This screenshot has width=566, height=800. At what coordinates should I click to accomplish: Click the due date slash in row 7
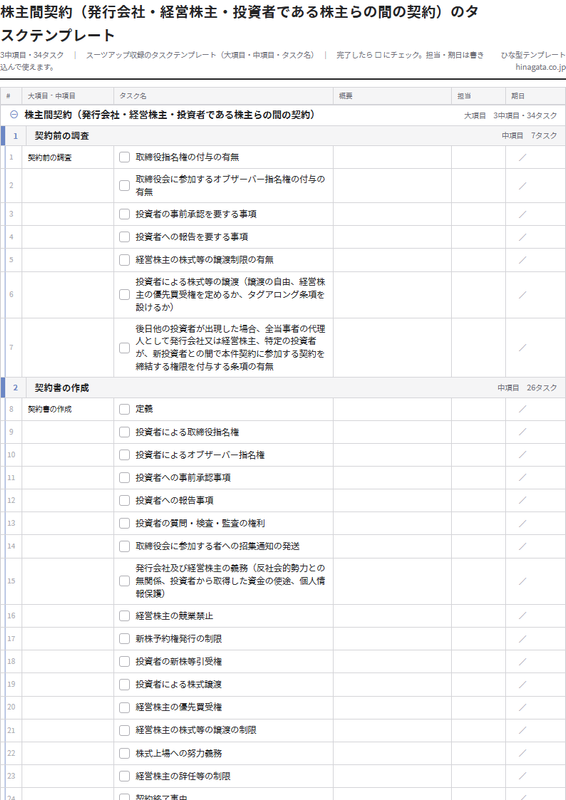(523, 347)
